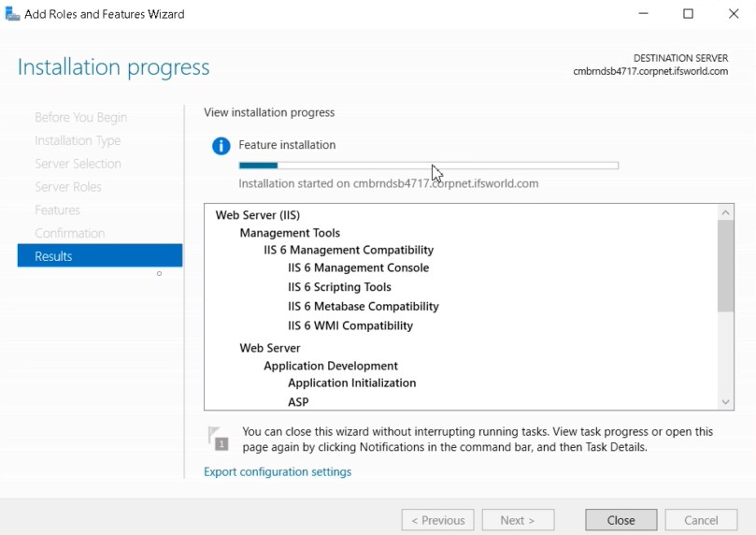Click the DESTINATION SERVER label
The height and width of the screenshot is (535, 756).
coord(681,58)
